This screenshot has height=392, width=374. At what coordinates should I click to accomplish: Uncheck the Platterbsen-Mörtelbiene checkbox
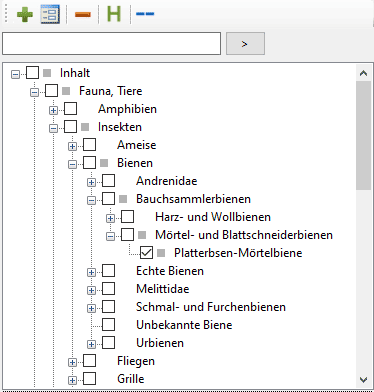coord(146,253)
